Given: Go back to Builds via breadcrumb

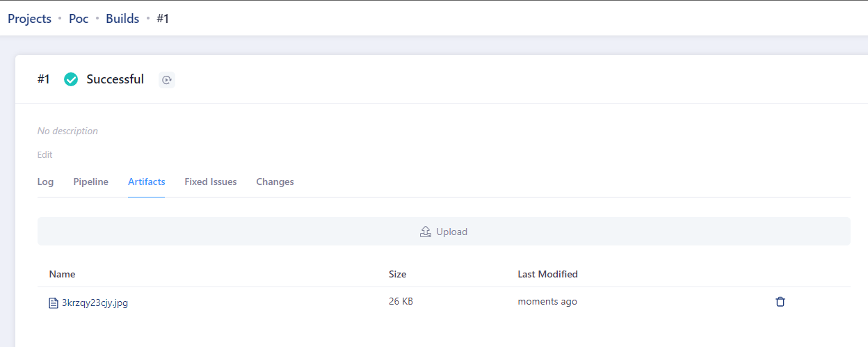Looking at the screenshot, I should (x=122, y=19).
